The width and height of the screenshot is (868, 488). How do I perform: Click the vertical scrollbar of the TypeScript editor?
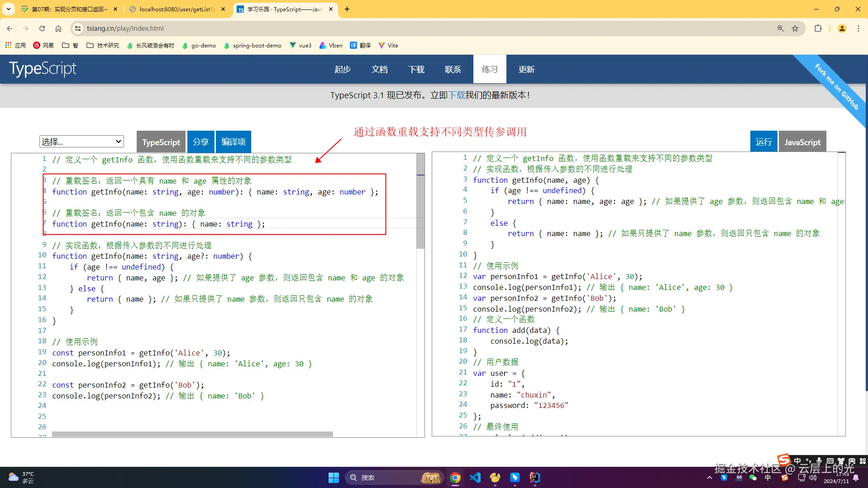pyautogui.click(x=420, y=201)
